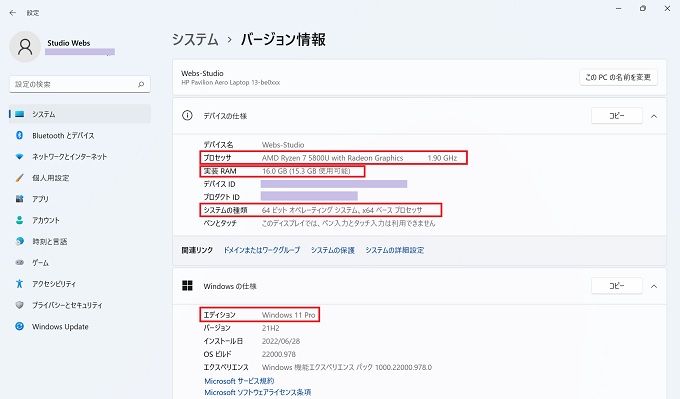Click the Studio Webs user avatar

[25, 47]
